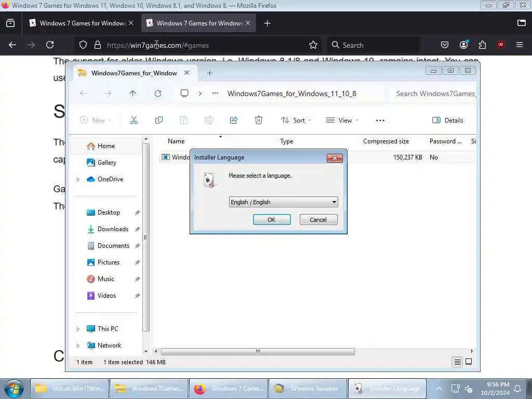Expand the address bar path chevron

[200, 94]
